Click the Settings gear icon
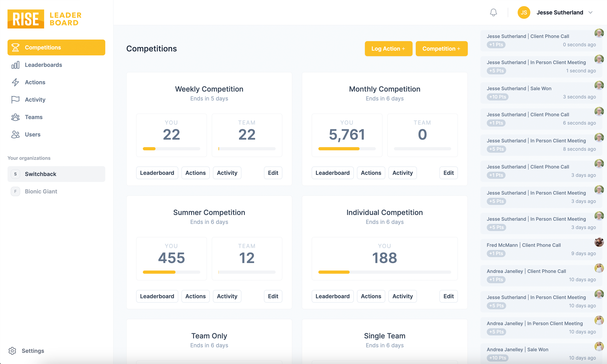The height and width of the screenshot is (364, 607). [12, 351]
